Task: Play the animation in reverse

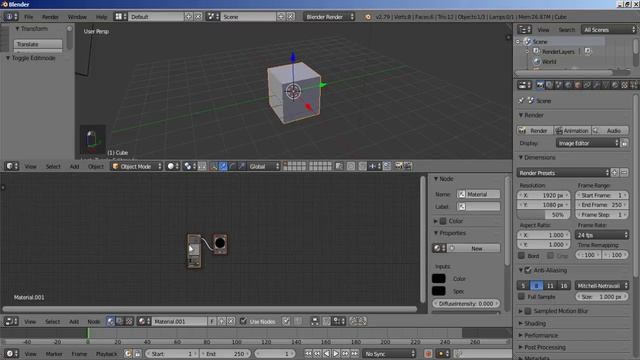Action: point(327,353)
